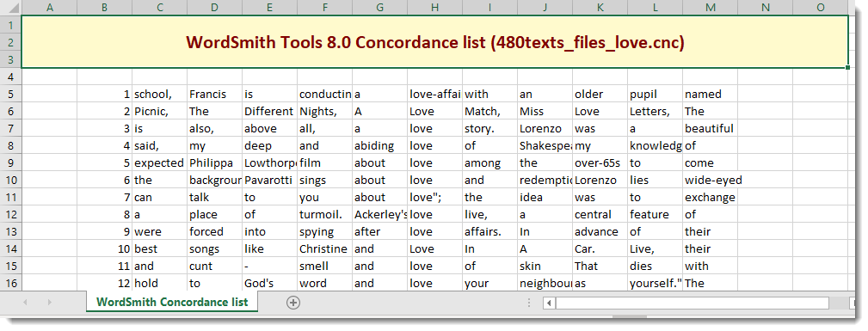Select cell containing 'Francis'
This screenshot has height=331, width=868.
215,94
